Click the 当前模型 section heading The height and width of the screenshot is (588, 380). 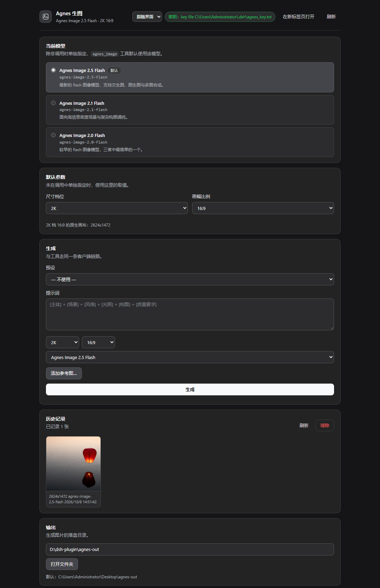pyautogui.click(x=56, y=46)
